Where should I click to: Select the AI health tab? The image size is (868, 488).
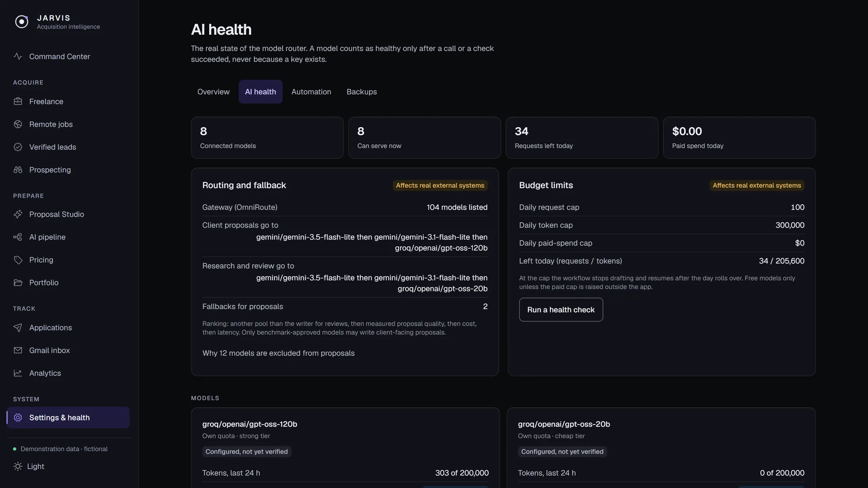pos(260,92)
